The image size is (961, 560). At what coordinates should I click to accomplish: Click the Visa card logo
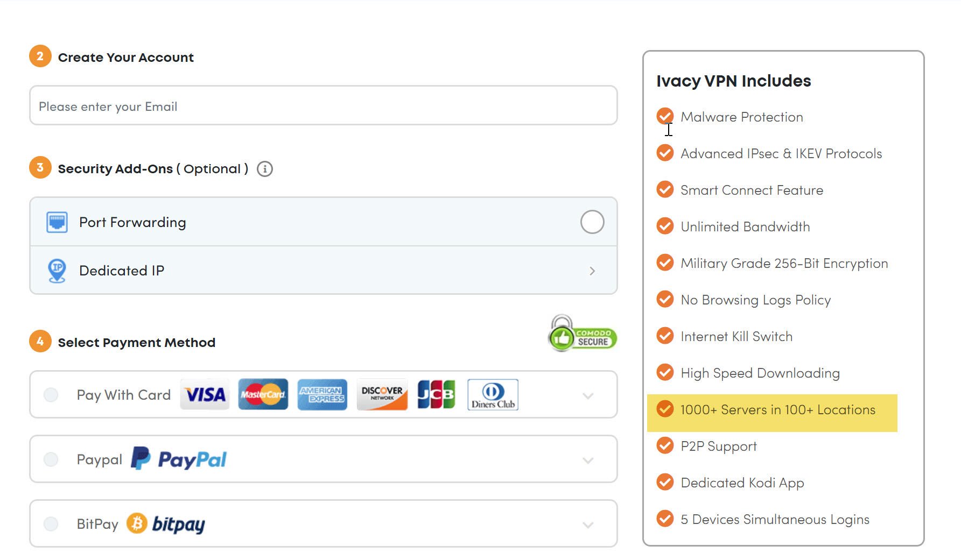click(x=205, y=395)
